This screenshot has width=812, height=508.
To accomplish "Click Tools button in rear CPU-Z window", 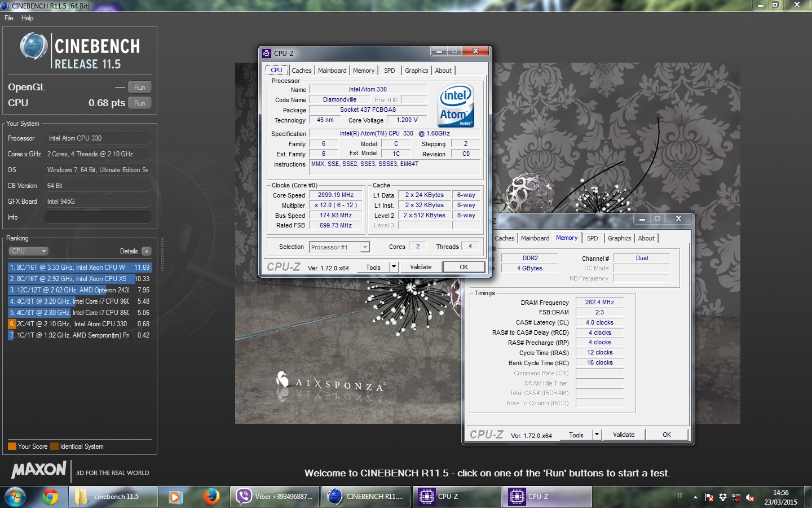I will [576, 435].
